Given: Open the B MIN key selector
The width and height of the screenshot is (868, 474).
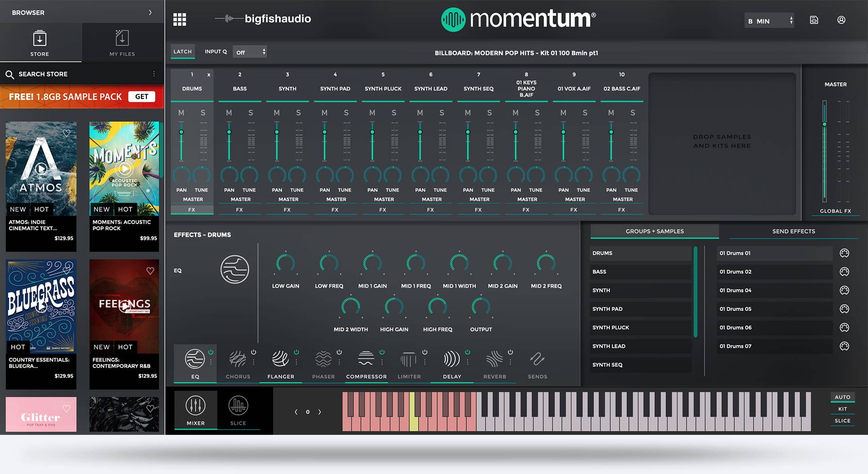Looking at the screenshot, I should click(770, 21).
